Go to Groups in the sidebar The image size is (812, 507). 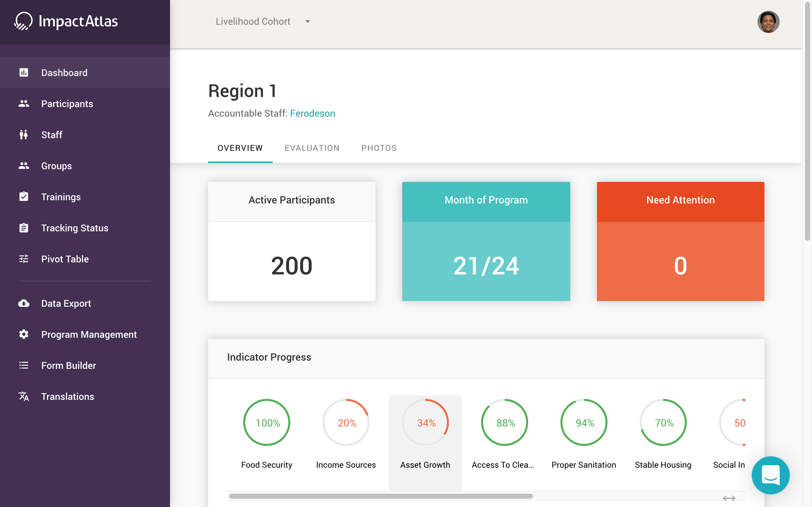point(56,166)
